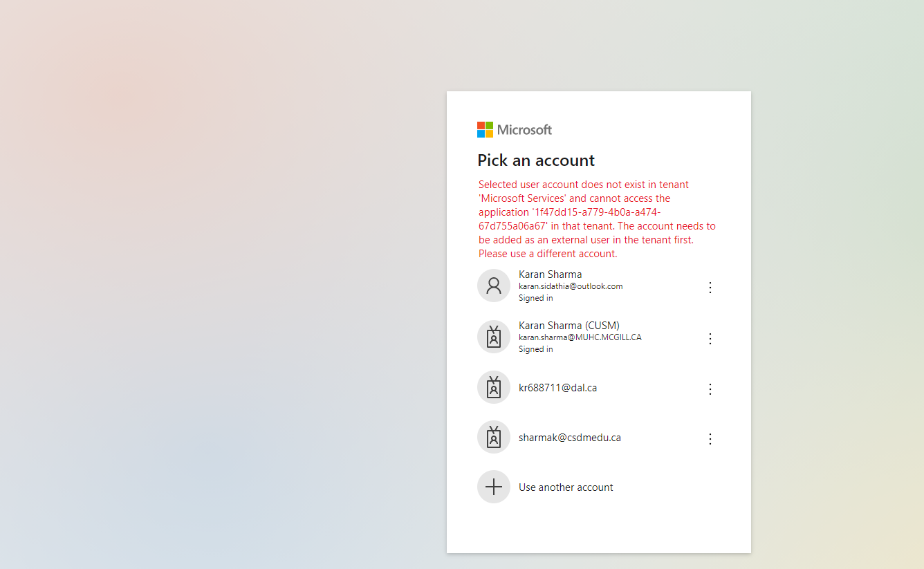Click the karan.sidathia@outlook.com email text
The image size is (924, 569).
pyautogui.click(x=571, y=286)
